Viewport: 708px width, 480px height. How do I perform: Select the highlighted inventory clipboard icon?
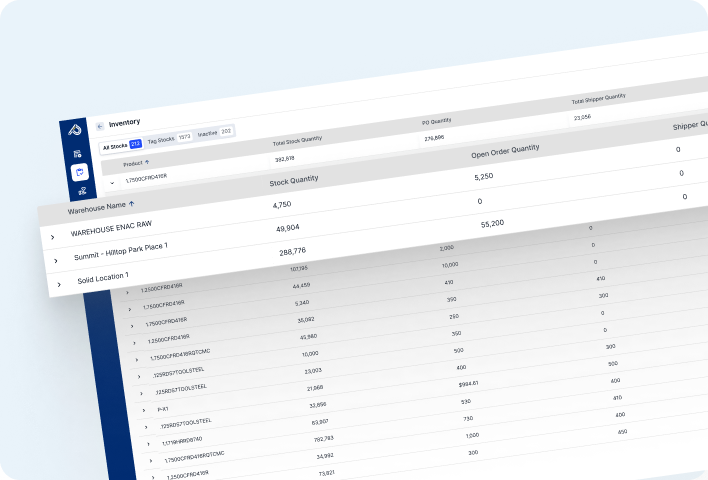click(80, 172)
